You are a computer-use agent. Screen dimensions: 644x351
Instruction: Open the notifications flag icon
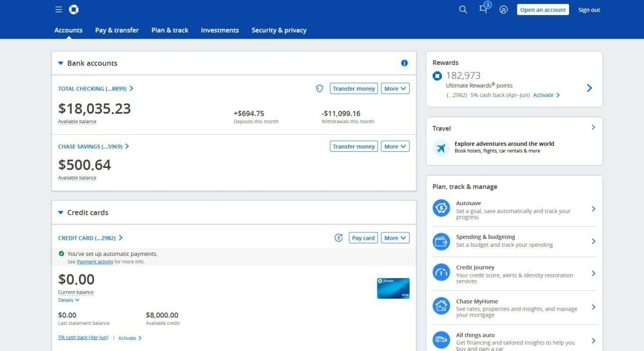coord(484,10)
